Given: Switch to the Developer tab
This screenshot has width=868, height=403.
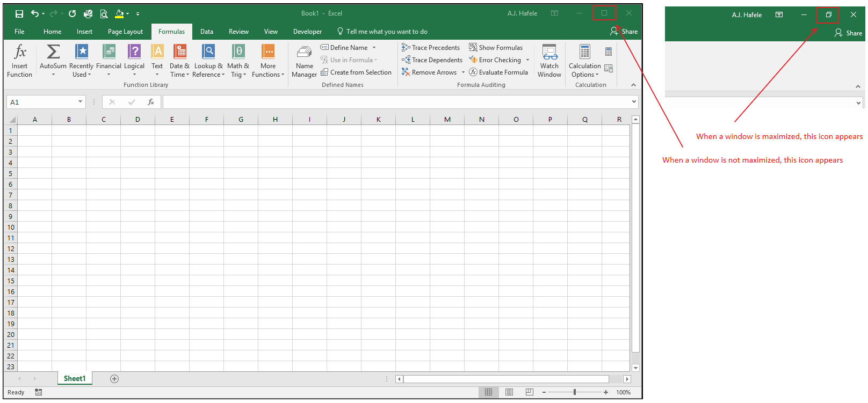Looking at the screenshot, I should click(x=307, y=32).
